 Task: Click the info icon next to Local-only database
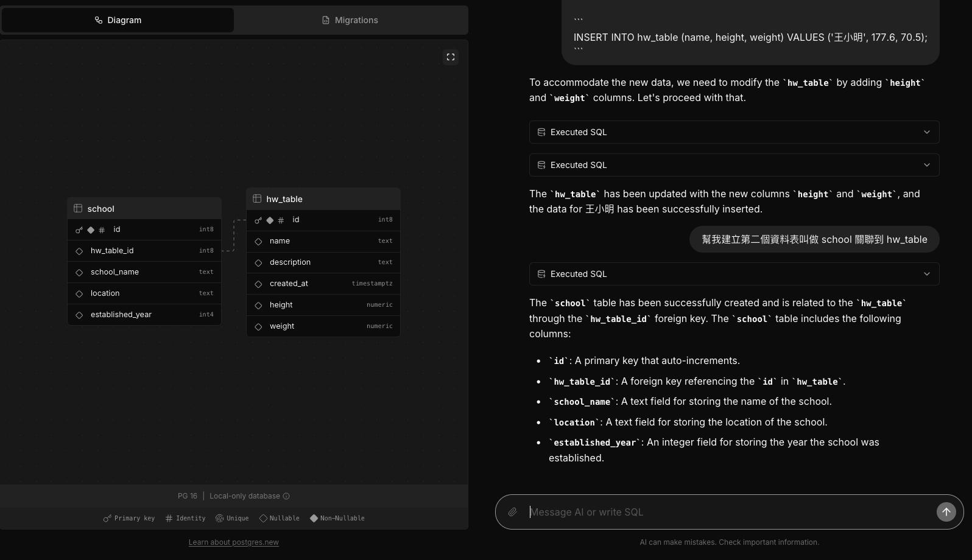pos(286,496)
